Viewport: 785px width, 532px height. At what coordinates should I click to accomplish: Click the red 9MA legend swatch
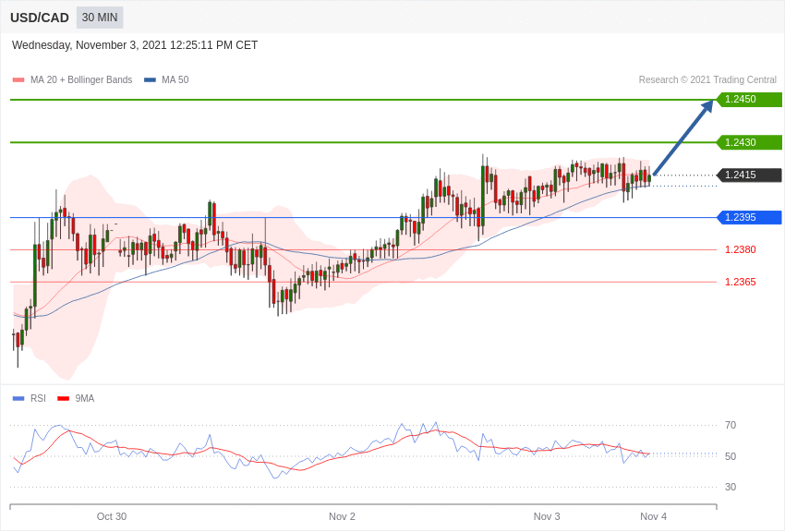pos(63,399)
